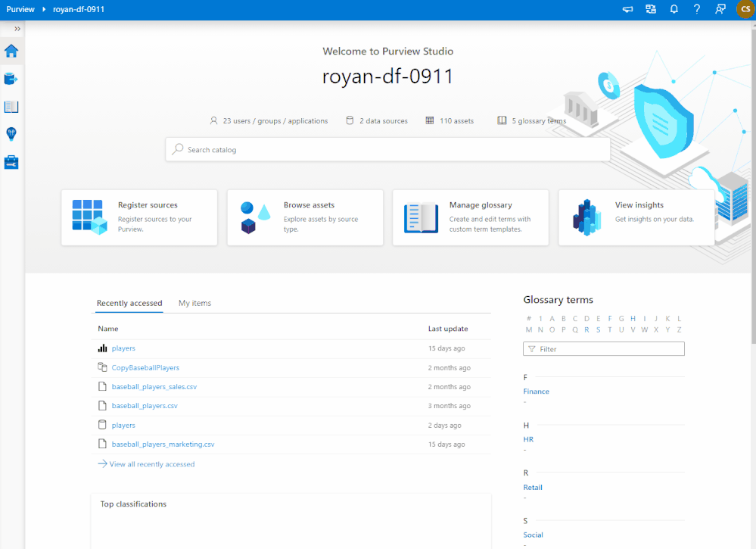Open the Browse assets card
756x549 pixels.
point(305,217)
